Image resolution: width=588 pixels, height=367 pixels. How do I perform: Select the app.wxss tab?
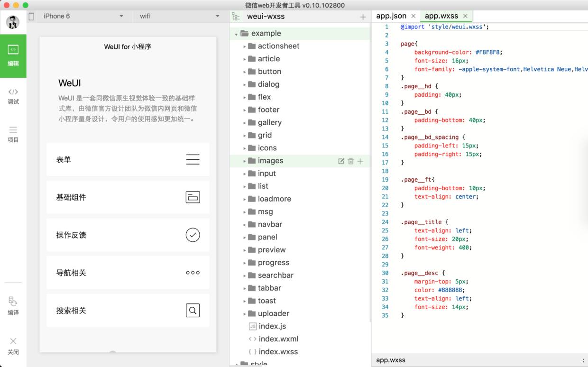441,16
